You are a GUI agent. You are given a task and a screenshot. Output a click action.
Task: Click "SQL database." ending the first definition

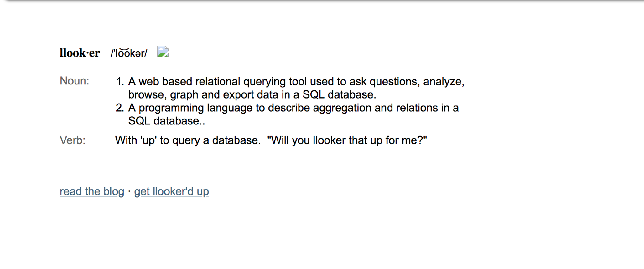(339, 95)
